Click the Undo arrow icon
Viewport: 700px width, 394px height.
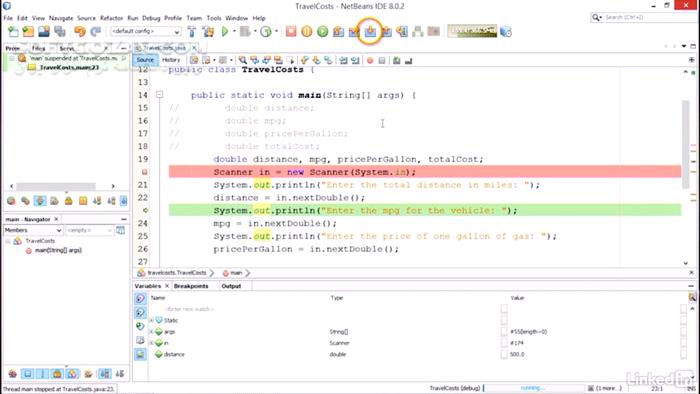point(80,32)
